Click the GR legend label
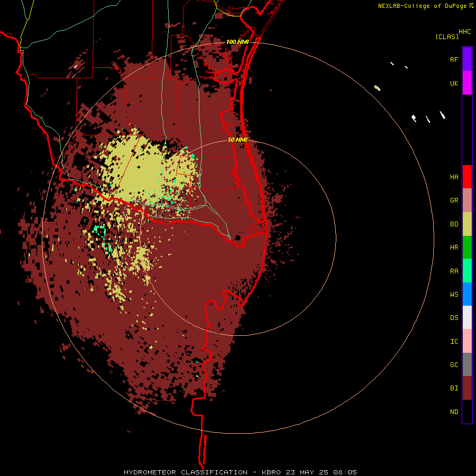This screenshot has height=476, width=476. 454,200
